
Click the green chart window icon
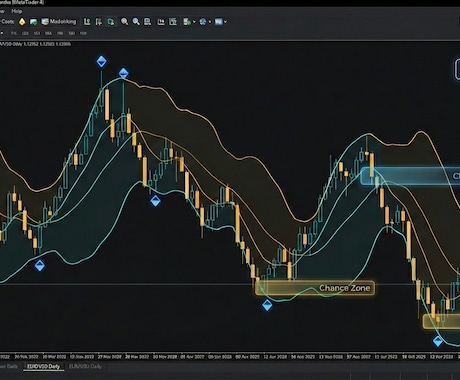click(x=33, y=22)
